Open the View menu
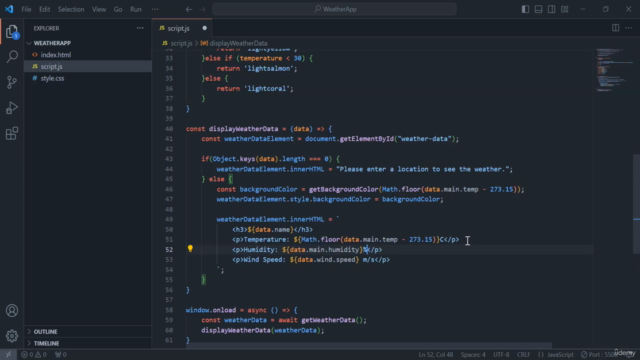Image resolution: width=640 pixels, height=360 pixels. (x=99, y=9)
